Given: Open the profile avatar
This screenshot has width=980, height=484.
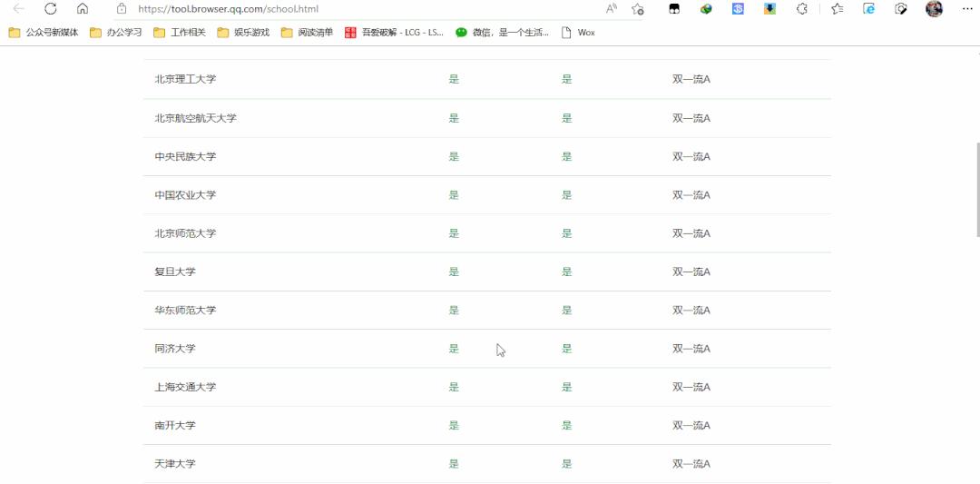Looking at the screenshot, I should pos(934,9).
